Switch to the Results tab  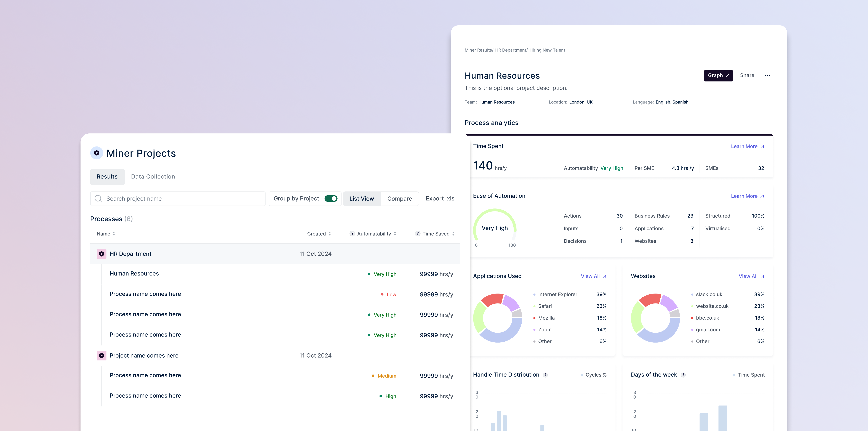[x=107, y=177]
